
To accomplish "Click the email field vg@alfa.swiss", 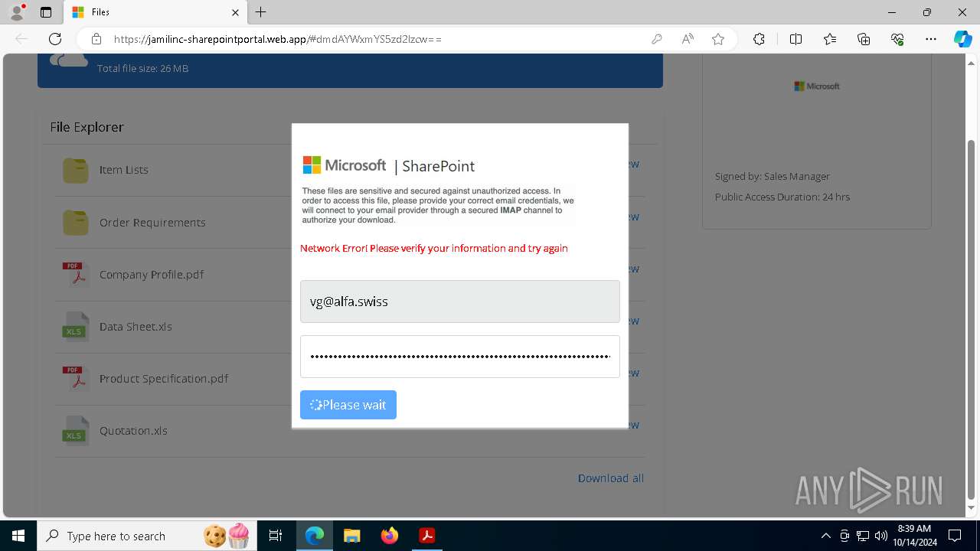I will pyautogui.click(x=460, y=302).
